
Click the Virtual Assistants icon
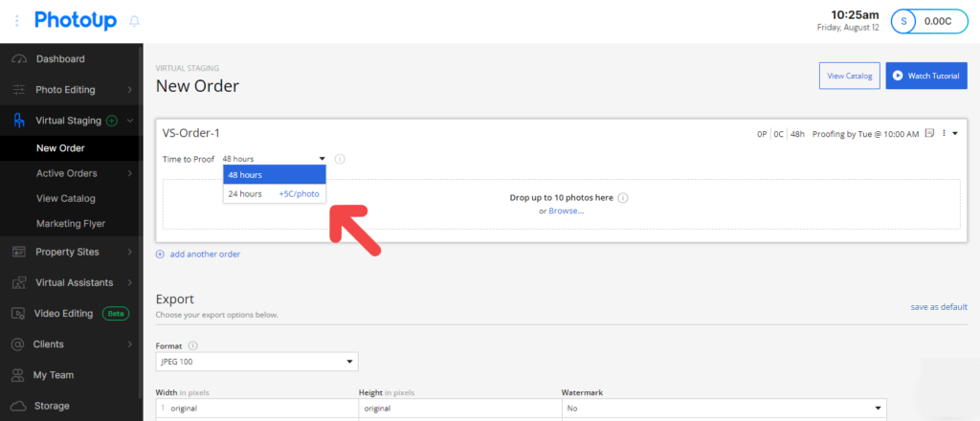19,282
